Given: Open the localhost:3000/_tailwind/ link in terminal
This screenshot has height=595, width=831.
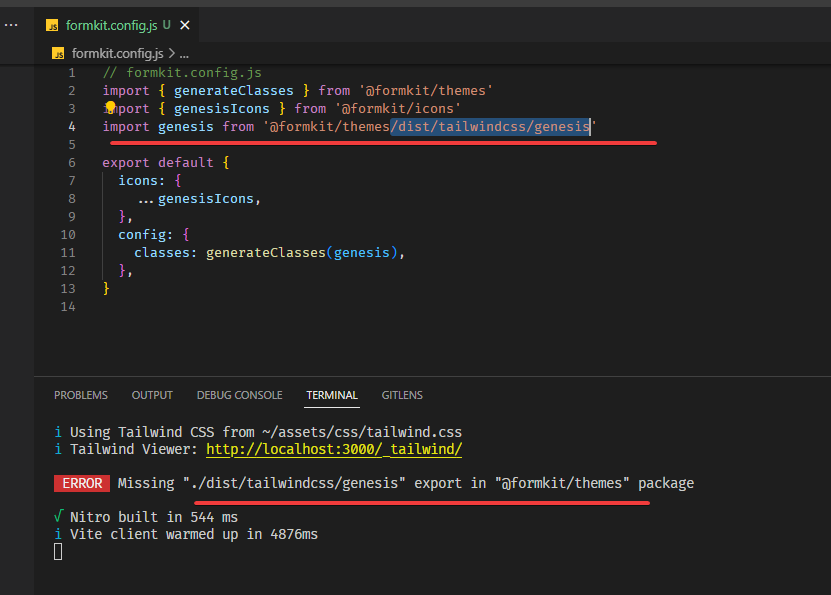Looking at the screenshot, I should point(334,449).
